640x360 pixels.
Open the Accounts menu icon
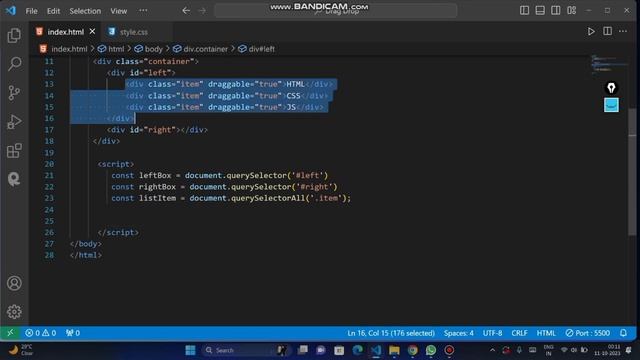coord(14,283)
